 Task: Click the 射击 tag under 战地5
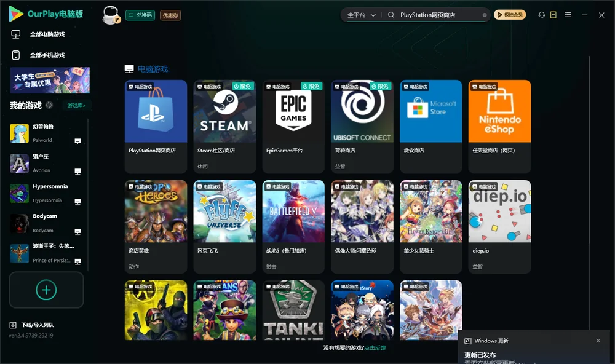tap(271, 267)
